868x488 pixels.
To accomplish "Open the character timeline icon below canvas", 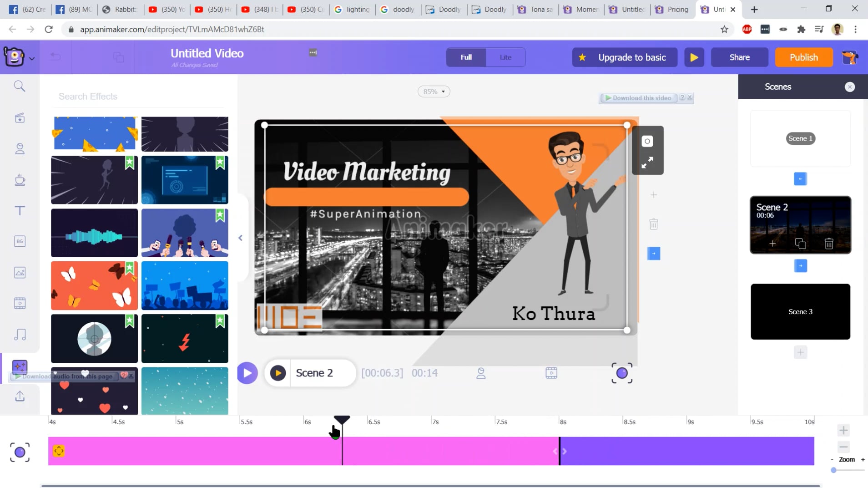I will (x=481, y=373).
